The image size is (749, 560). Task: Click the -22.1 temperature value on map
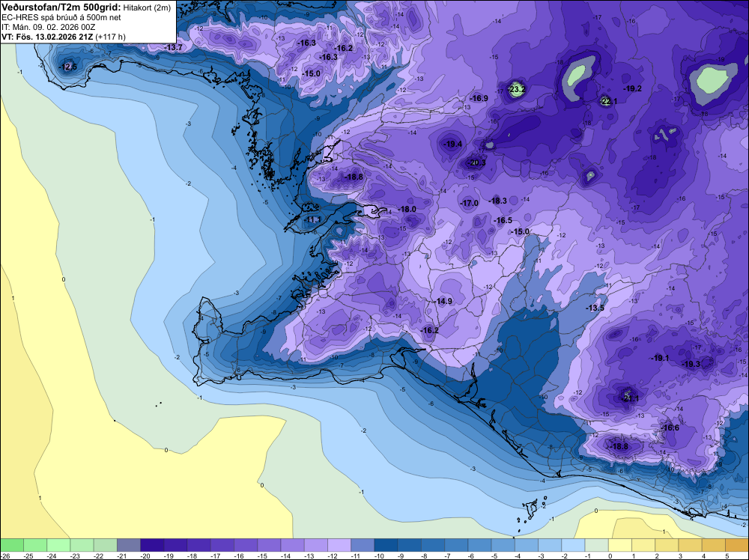tap(608, 101)
